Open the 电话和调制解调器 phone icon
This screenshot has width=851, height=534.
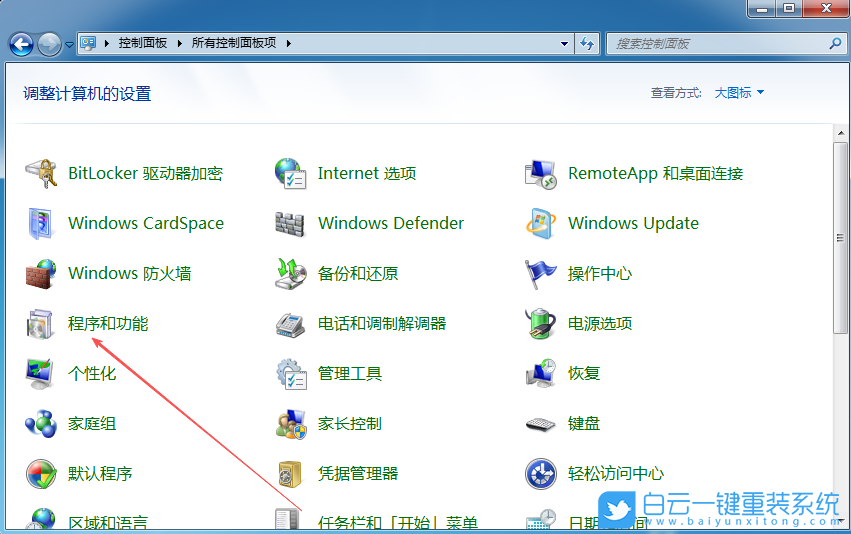point(290,325)
